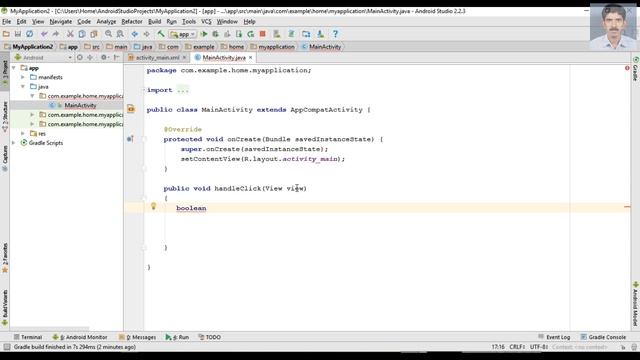The width and height of the screenshot is (640, 360).
Task: Click the Save All toolbar icon
Action: tap(18, 34)
